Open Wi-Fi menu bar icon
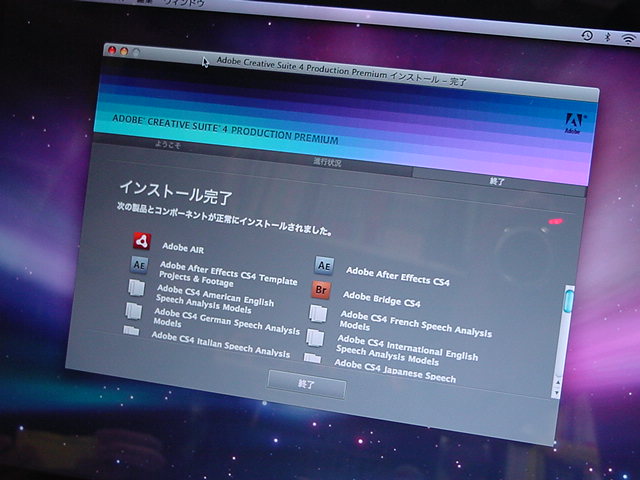640x480 pixels. click(628, 39)
